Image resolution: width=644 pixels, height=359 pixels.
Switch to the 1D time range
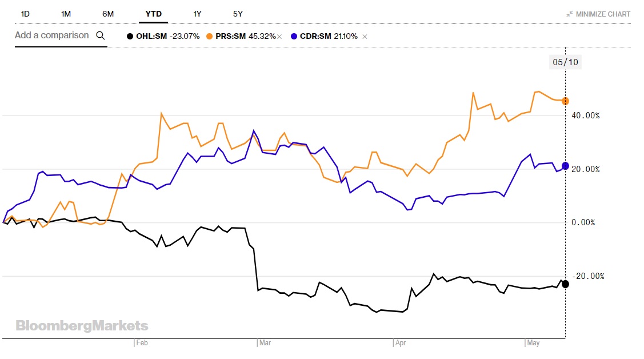[x=25, y=14]
